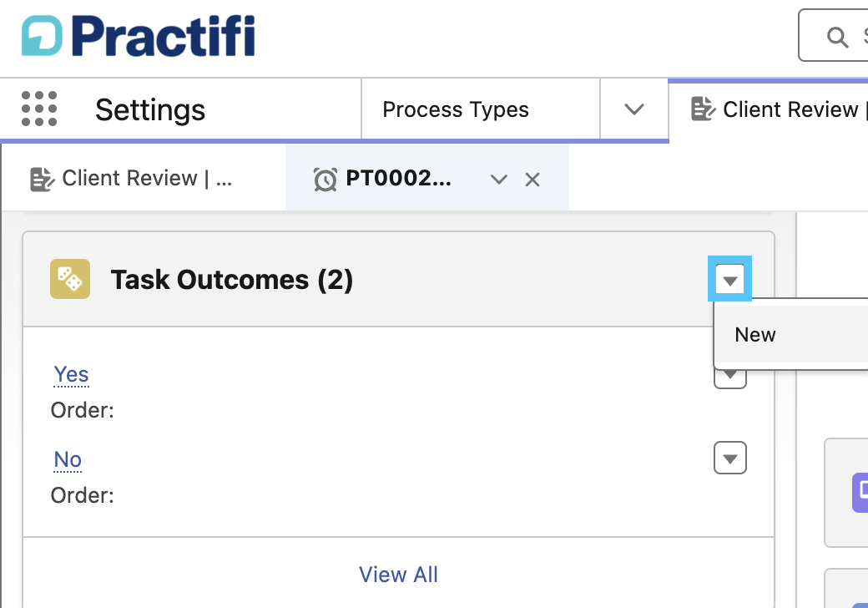Open the Yes task outcome link

pyautogui.click(x=71, y=374)
